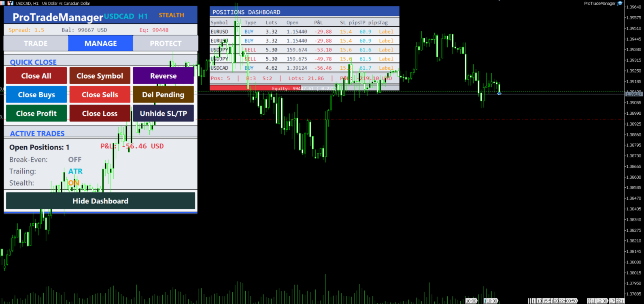Click the Open column header
Image resolution: width=644 pixels, height=304 pixels.
292,23
